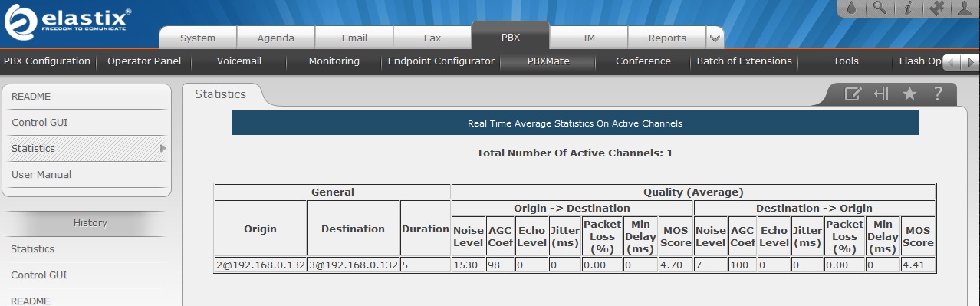
Task: Click the AGC Coef value 98
Action: pos(500,265)
